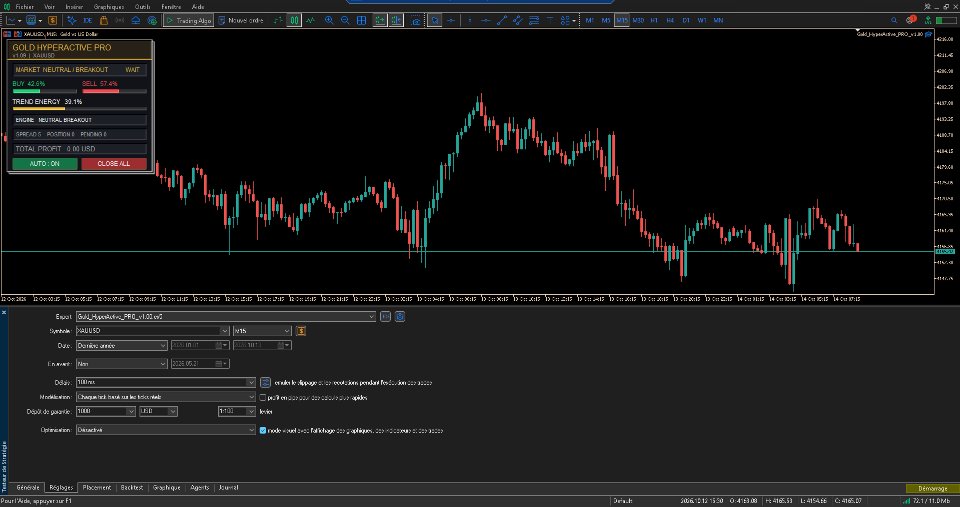The height and width of the screenshot is (507, 960).
Task: Open symbol specification icon beside M15
Action: click(301, 331)
